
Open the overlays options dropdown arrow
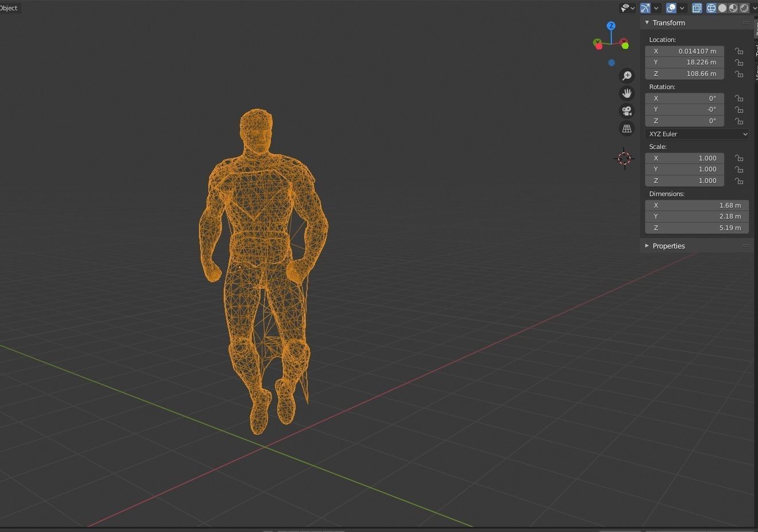[682, 8]
